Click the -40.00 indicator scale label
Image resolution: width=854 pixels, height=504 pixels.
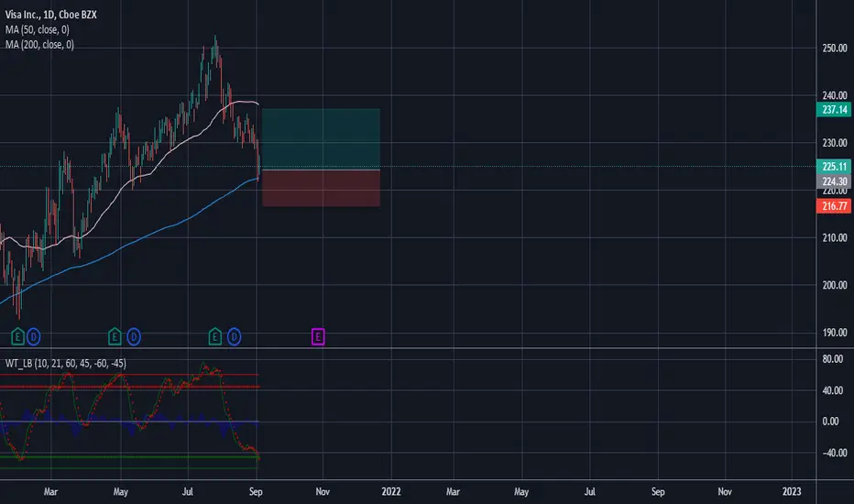click(x=833, y=453)
